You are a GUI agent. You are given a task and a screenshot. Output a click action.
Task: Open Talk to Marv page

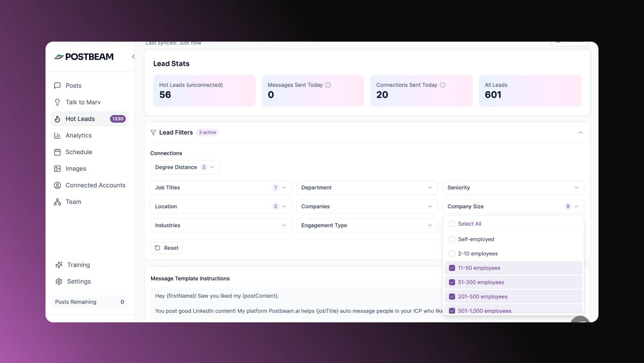[x=90, y=102]
